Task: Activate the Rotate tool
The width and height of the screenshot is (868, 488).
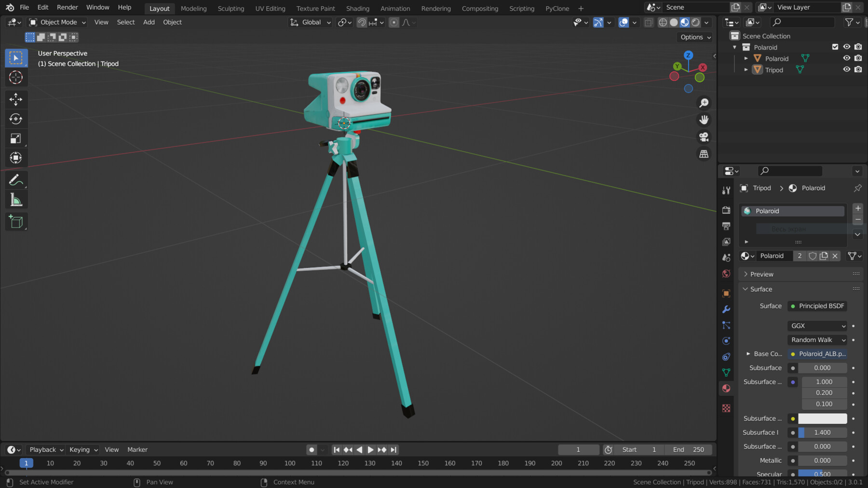Action: (x=16, y=119)
